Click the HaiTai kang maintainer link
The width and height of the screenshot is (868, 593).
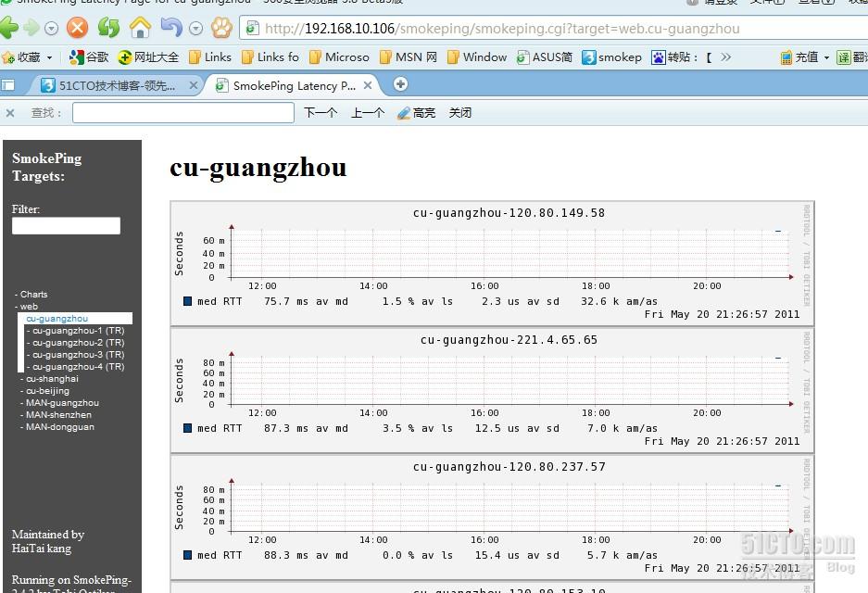(42, 549)
